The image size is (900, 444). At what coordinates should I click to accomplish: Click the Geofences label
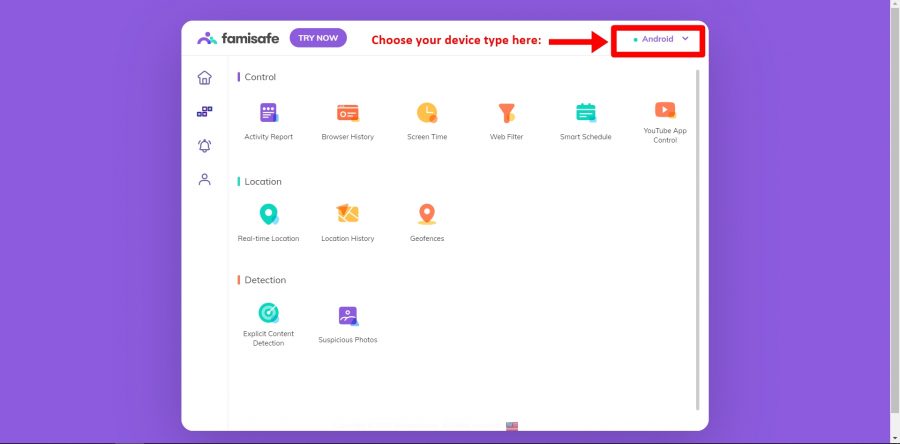point(427,239)
